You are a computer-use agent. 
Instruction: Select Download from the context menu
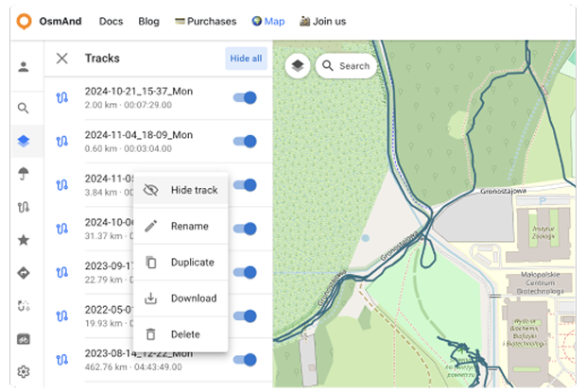click(x=193, y=298)
